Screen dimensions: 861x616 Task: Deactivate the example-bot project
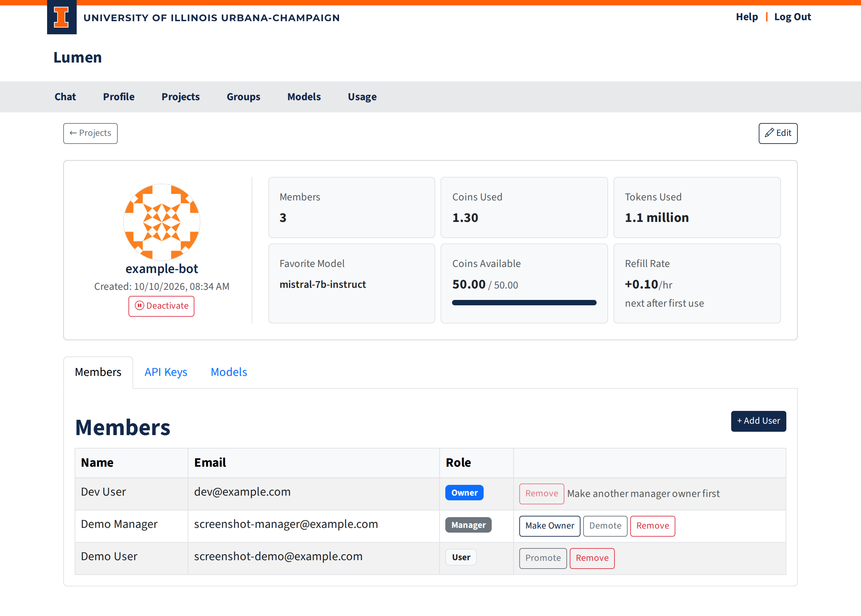click(161, 306)
